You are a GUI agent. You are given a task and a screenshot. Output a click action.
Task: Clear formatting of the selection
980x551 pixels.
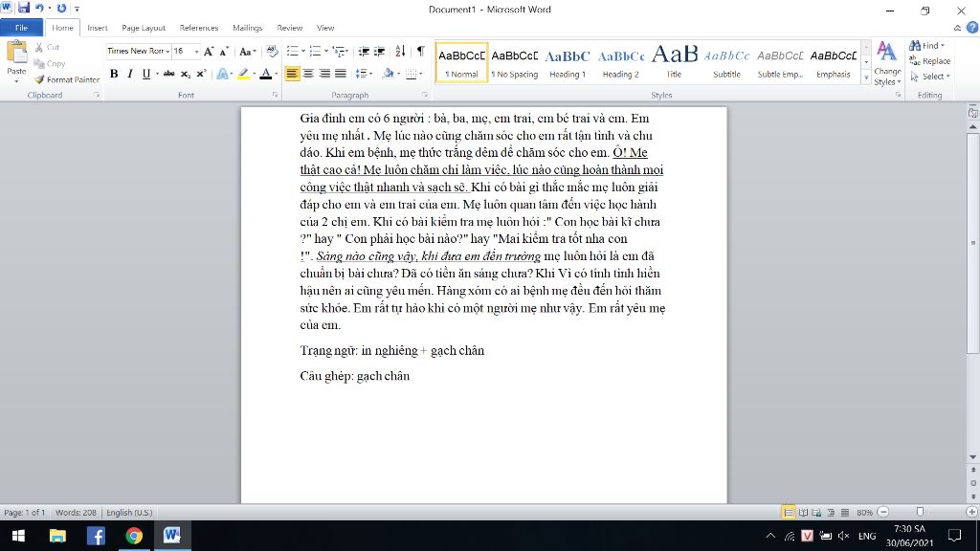click(271, 52)
